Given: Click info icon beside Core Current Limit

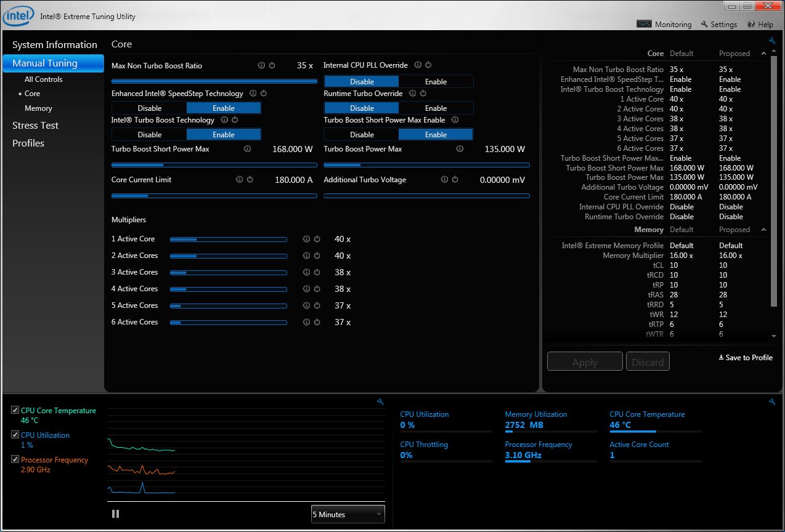Looking at the screenshot, I should (x=240, y=180).
